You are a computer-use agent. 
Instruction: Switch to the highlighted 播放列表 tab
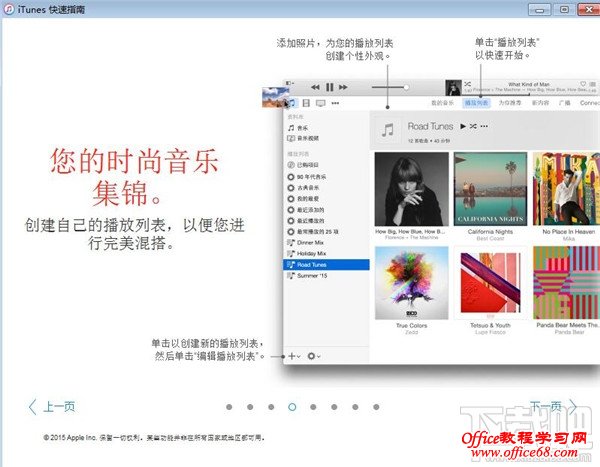point(476,103)
